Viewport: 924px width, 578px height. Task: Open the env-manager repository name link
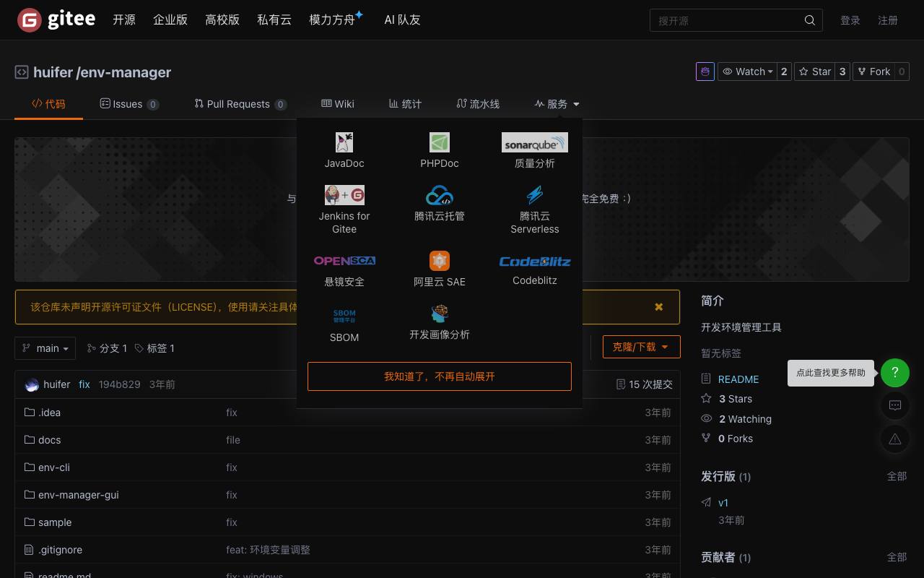[x=126, y=72]
